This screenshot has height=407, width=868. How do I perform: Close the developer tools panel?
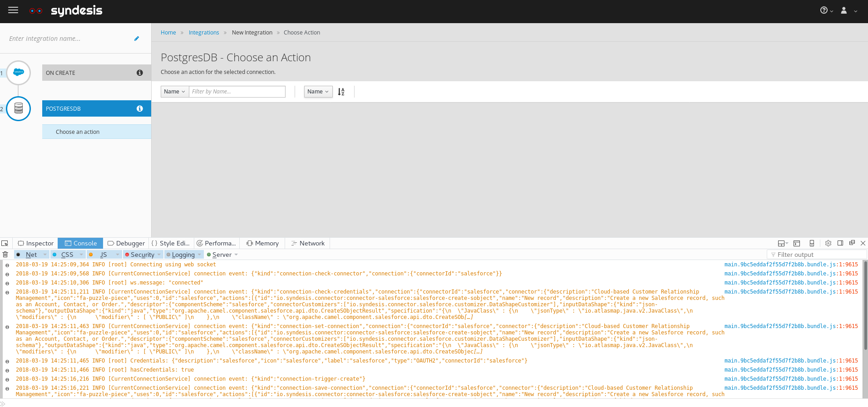[863, 243]
